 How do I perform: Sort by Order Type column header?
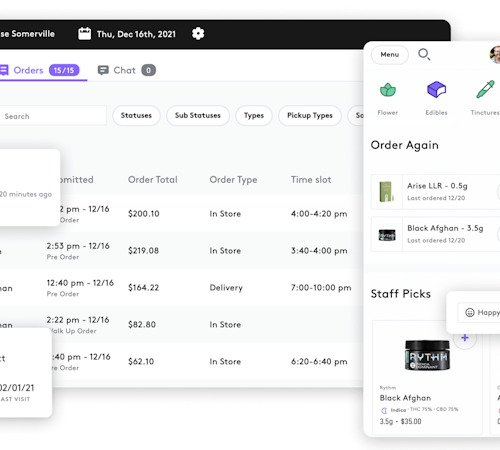click(x=233, y=180)
